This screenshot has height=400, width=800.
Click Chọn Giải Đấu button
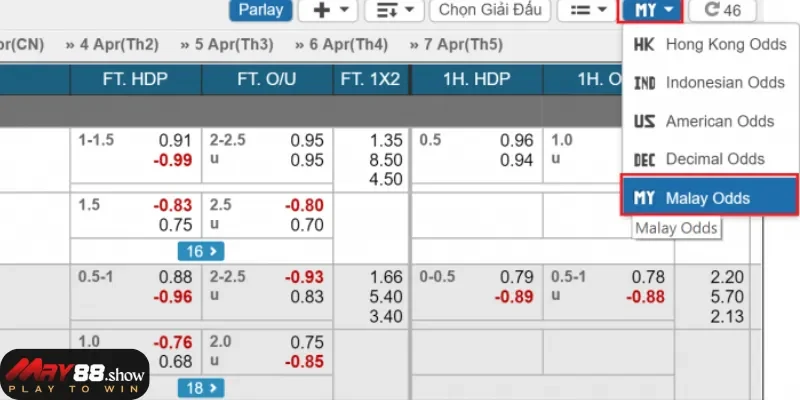pyautogui.click(x=490, y=10)
